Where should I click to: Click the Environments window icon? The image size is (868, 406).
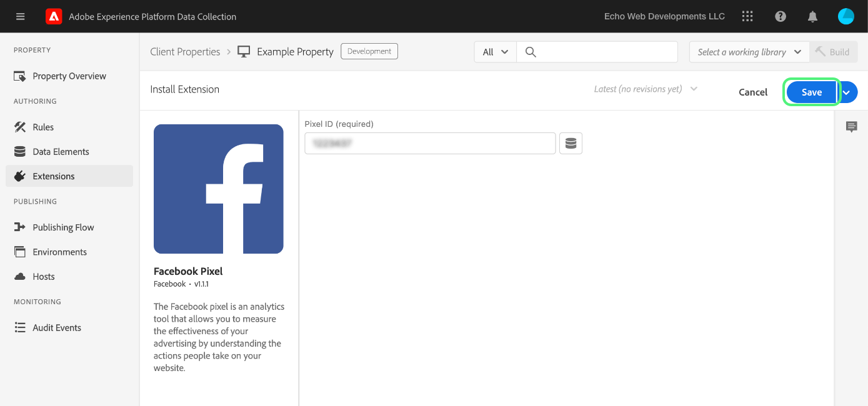[x=20, y=252]
